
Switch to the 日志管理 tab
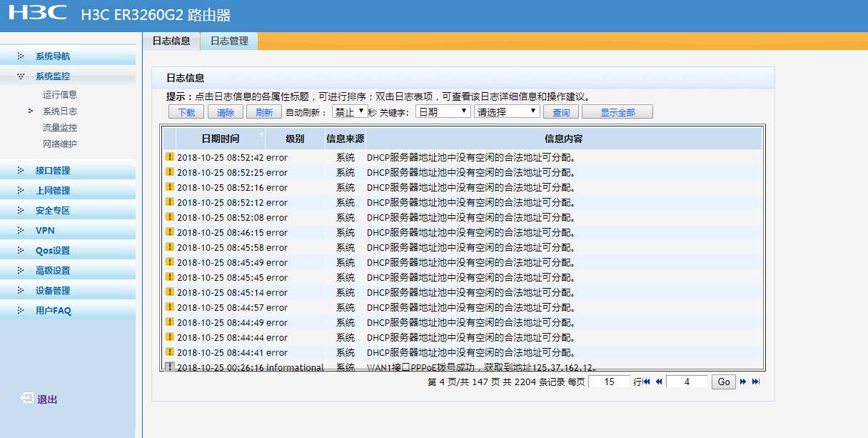tap(229, 41)
